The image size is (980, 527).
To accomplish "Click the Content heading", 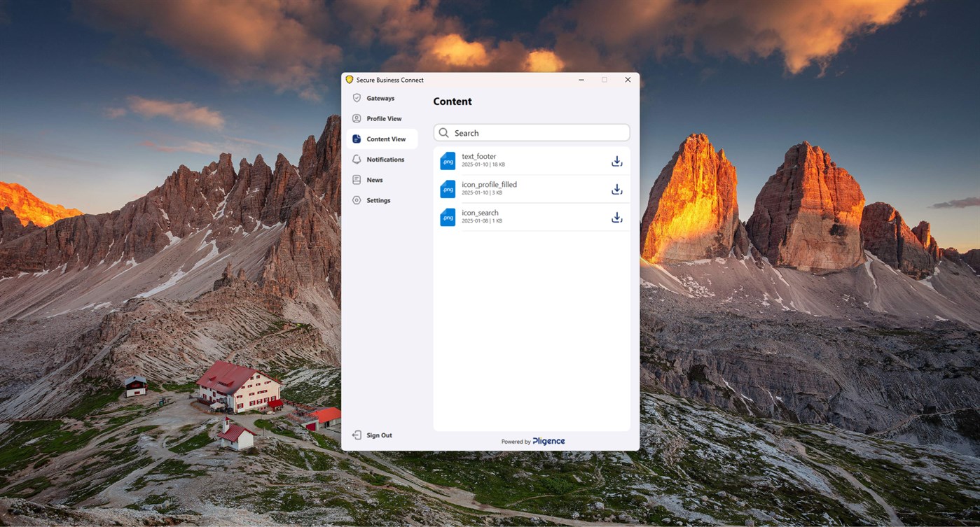I will pyautogui.click(x=453, y=101).
